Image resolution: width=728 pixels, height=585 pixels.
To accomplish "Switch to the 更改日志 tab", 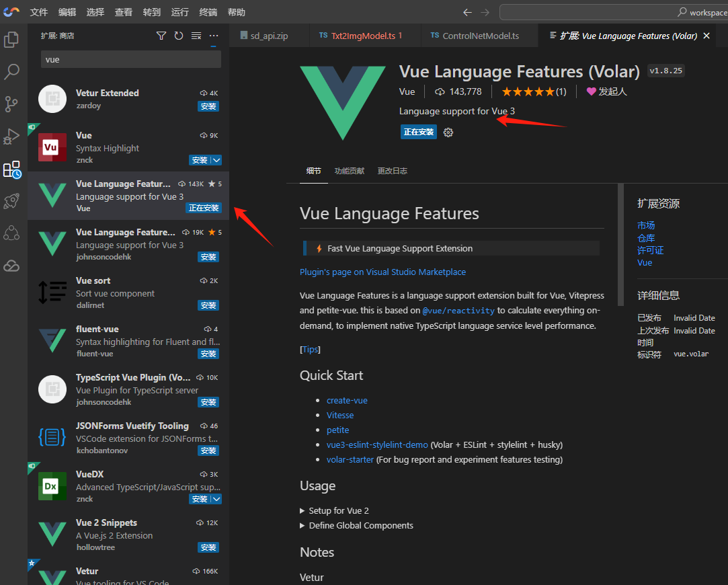I will (x=392, y=171).
